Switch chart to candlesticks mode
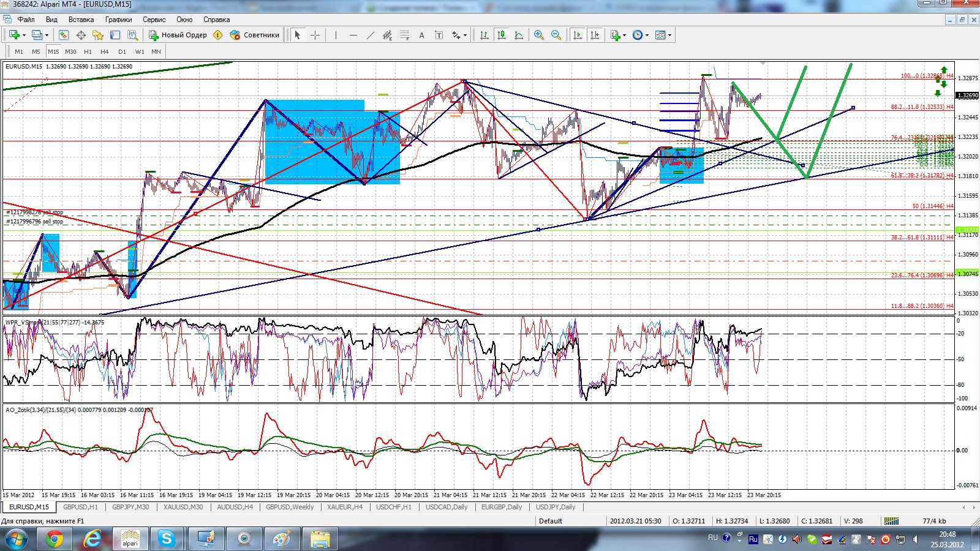The width and height of the screenshot is (980, 551). pos(502,36)
